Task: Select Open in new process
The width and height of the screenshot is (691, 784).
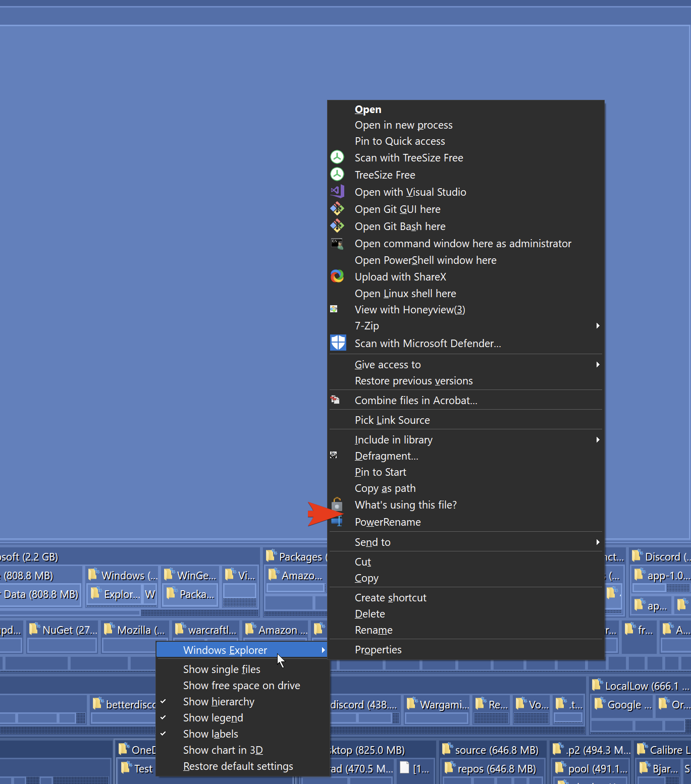Action: [403, 125]
